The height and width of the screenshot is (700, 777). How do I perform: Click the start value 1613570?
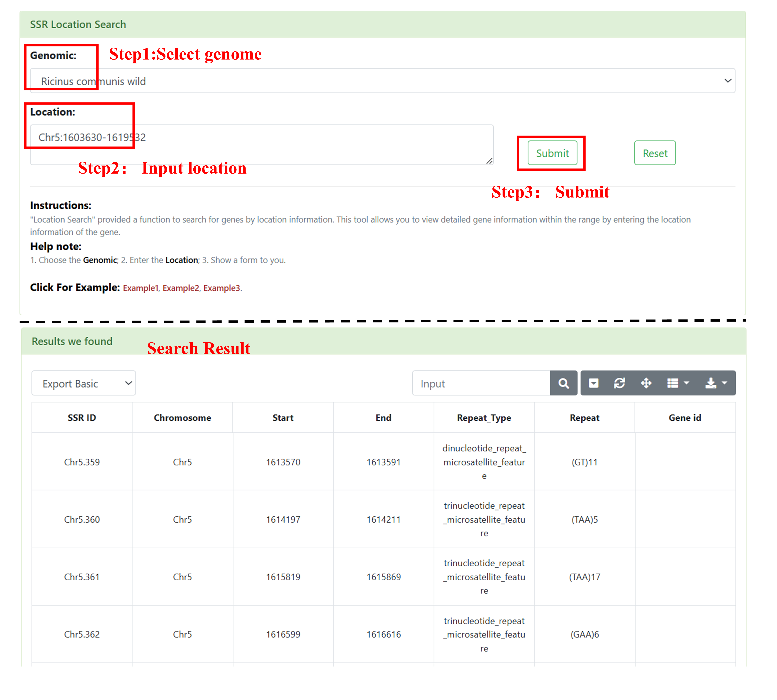[x=283, y=462]
